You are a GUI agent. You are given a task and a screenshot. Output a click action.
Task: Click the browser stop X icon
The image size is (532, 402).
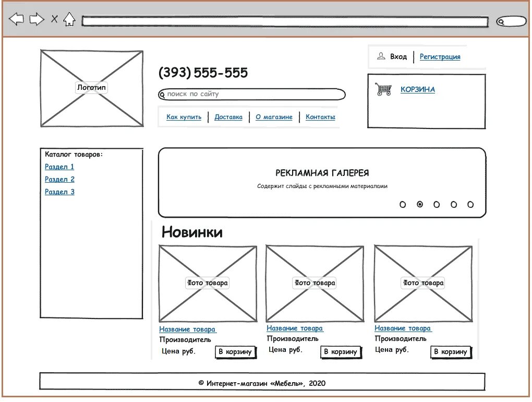click(54, 19)
